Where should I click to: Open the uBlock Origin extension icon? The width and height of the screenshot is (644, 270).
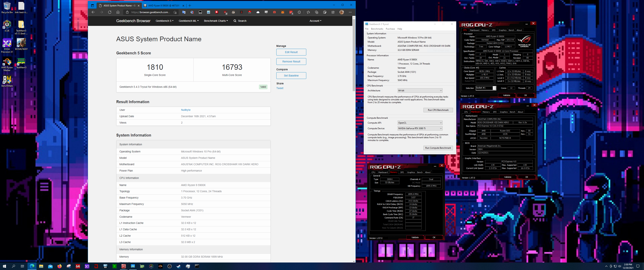coord(225,12)
